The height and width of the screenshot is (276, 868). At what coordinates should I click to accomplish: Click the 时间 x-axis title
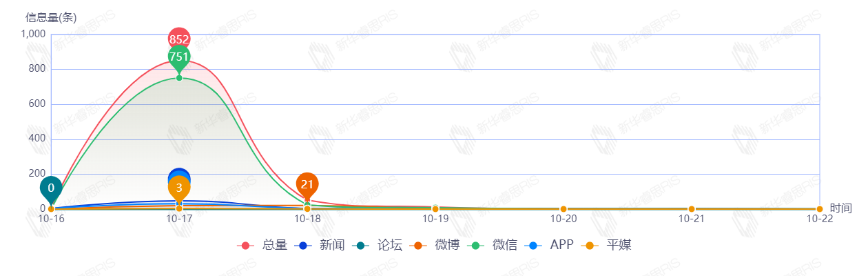840,208
